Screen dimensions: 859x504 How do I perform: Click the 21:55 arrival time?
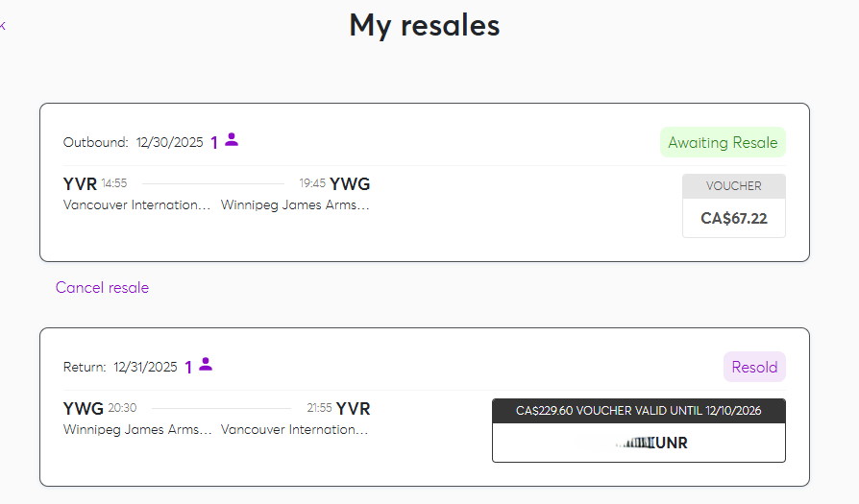pyautogui.click(x=319, y=408)
